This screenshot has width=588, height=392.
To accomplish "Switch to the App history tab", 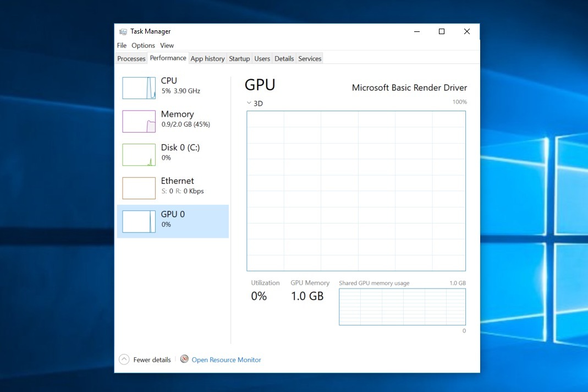I will (207, 59).
